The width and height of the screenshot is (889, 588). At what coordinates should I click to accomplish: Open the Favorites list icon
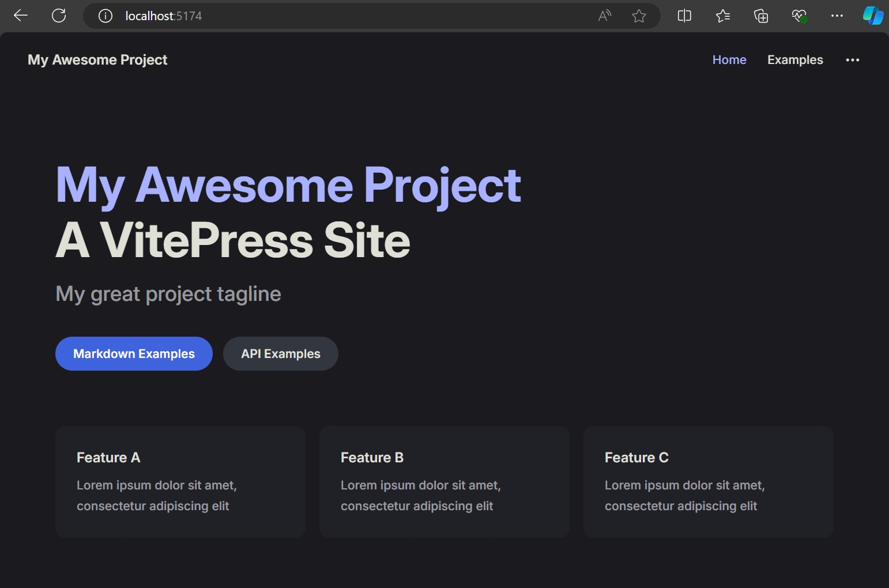point(722,16)
